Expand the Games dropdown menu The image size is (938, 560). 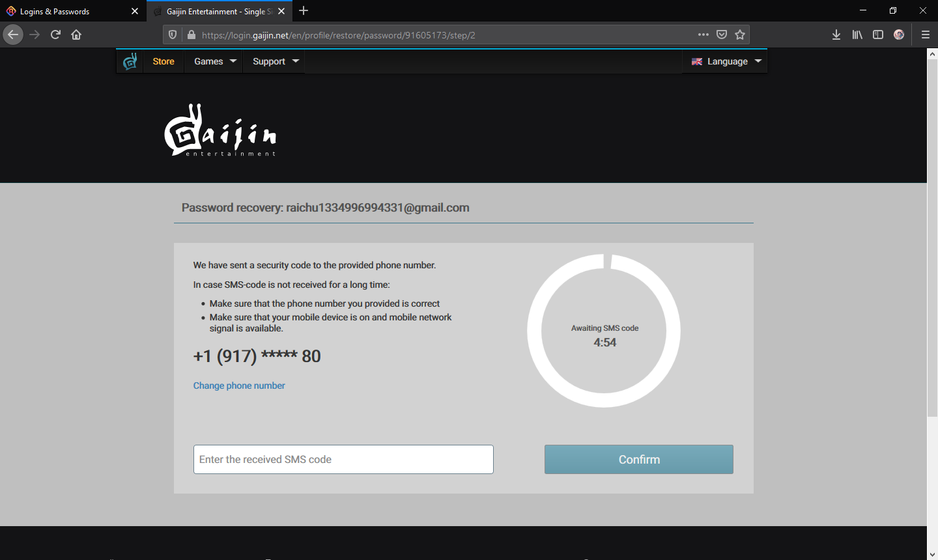[215, 61]
